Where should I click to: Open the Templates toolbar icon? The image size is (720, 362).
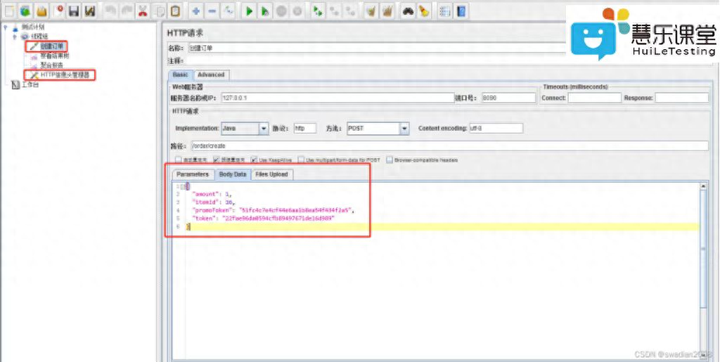26,11
